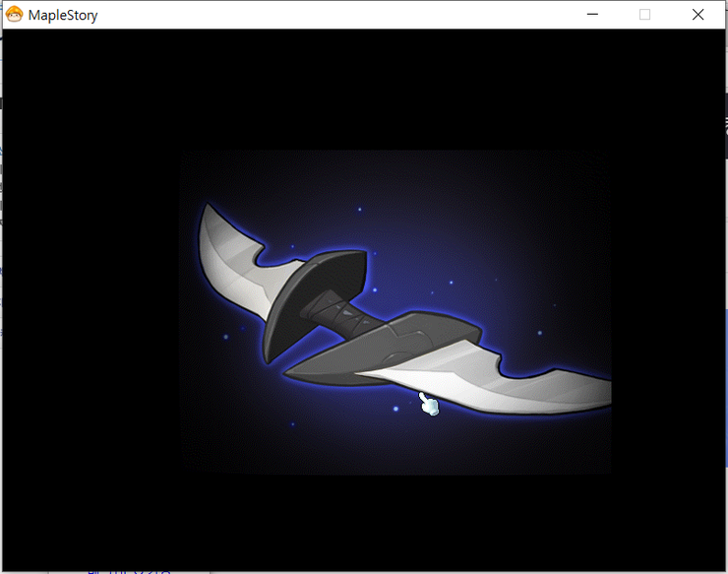Click the empty title bar area
This screenshot has width=728, height=574.
[339, 15]
